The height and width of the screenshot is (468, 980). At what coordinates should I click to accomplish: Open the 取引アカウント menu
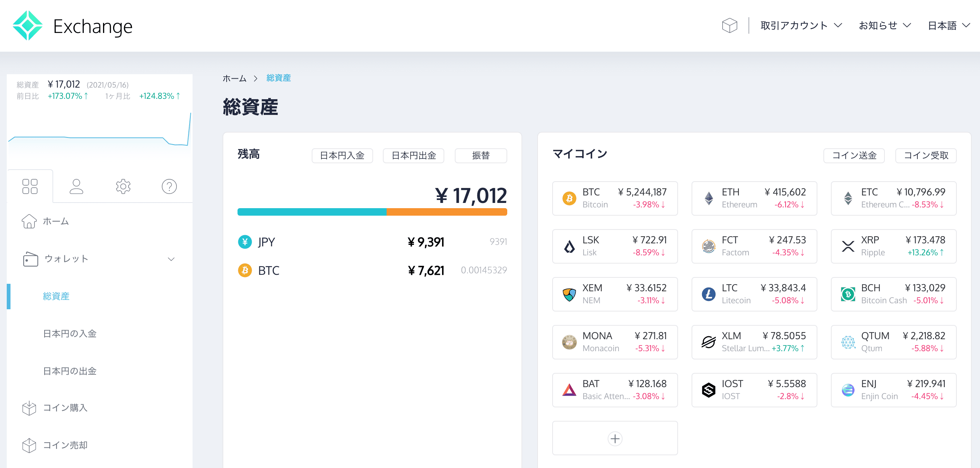pyautogui.click(x=801, y=25)
